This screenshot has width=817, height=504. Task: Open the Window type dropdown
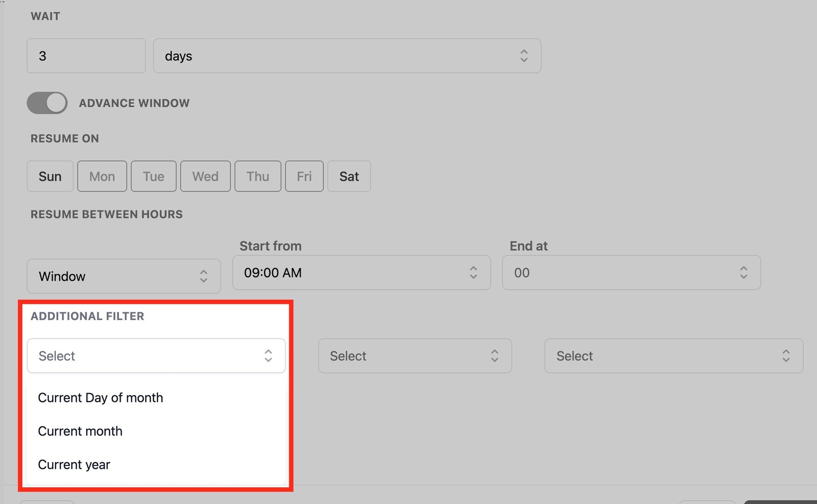click(124, 276)
